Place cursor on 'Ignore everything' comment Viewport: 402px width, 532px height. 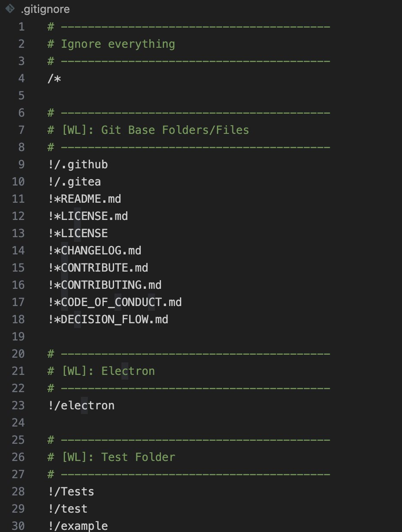tap(111, 44)
